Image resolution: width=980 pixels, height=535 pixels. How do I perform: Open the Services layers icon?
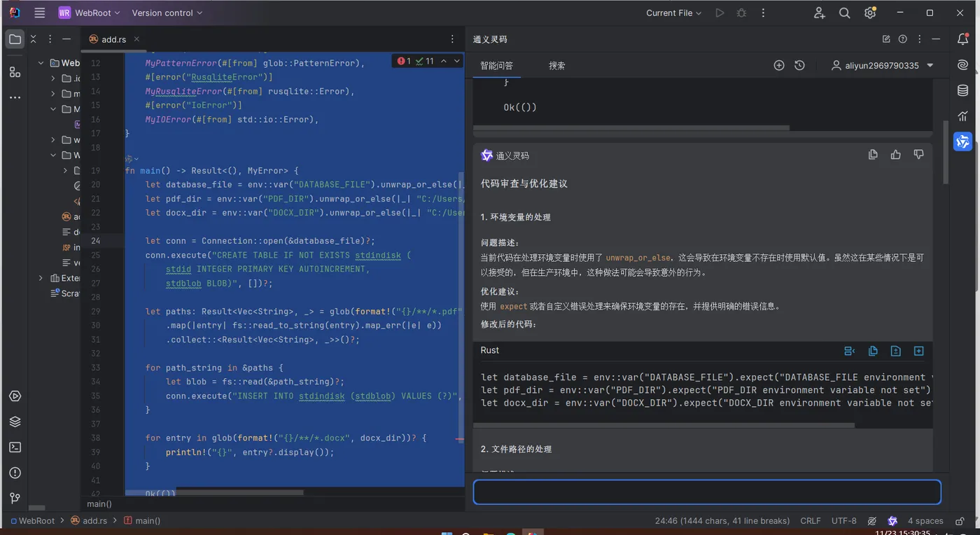[x=15, y=422]
